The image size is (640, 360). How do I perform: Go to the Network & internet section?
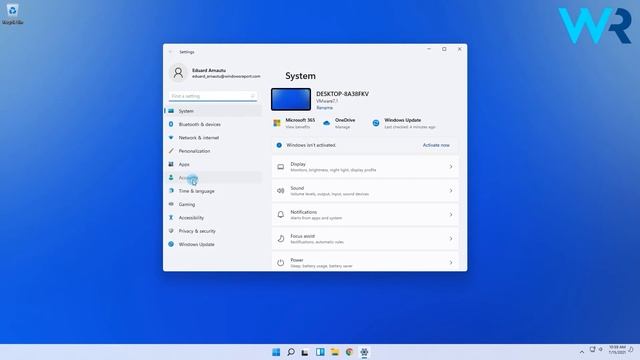213,138
